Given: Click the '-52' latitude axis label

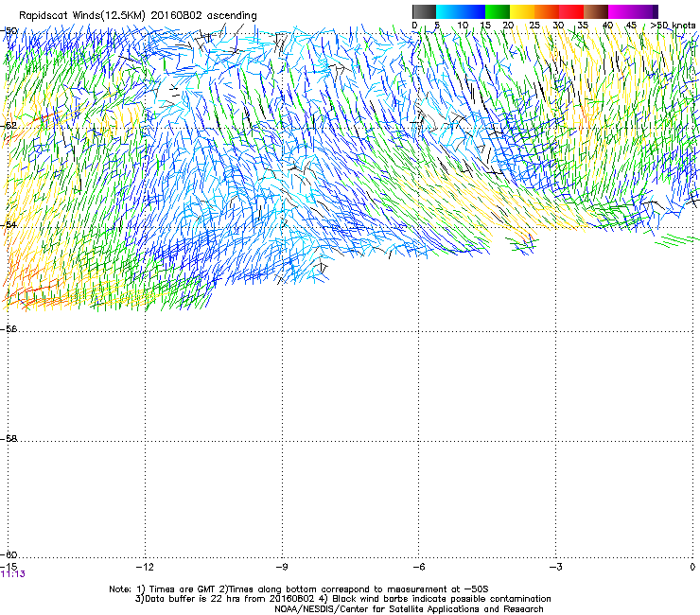Looking at the screenshot, I should coord(9,126).
